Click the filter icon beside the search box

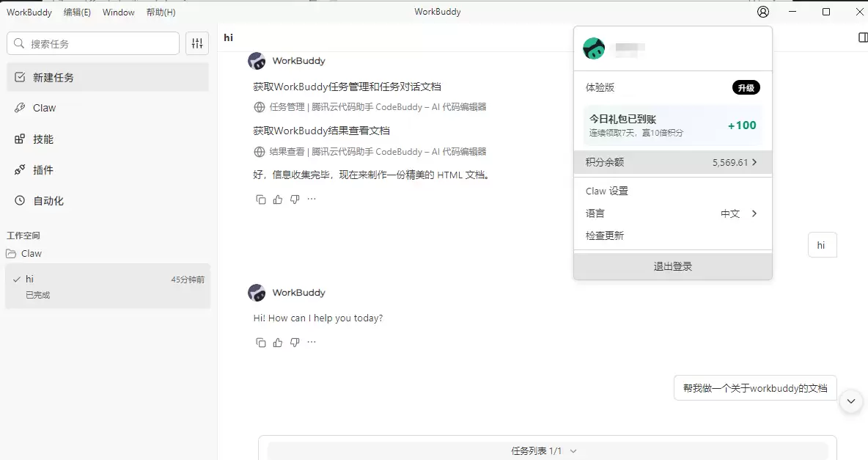pyautogui.click(x=196, y=43)
